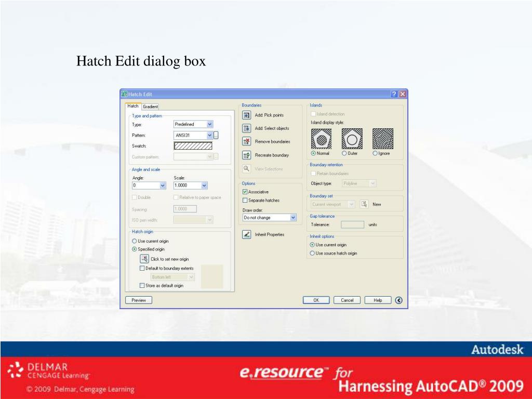Click the question mark help icon in title bar
Image resolution: width=532 pixels, height=399 pixels.
[x=394, y=94]
